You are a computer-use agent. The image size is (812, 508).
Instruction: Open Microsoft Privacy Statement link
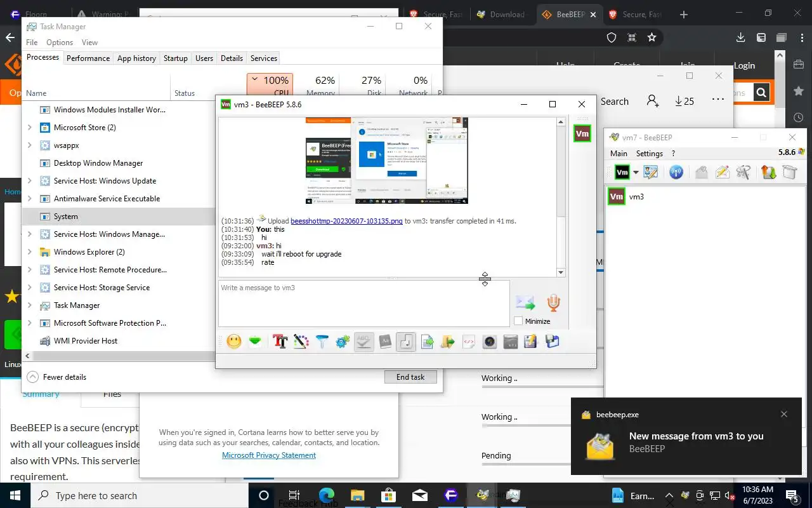pos(269,455)
